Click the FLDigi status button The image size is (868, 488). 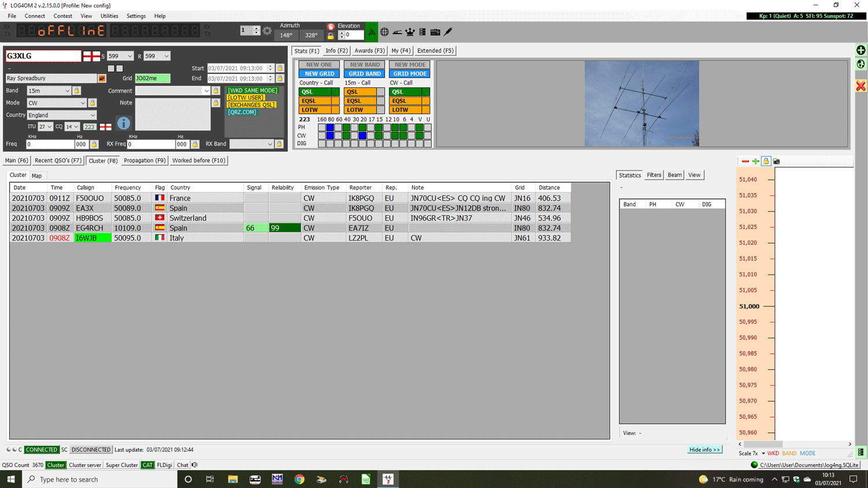164,465
